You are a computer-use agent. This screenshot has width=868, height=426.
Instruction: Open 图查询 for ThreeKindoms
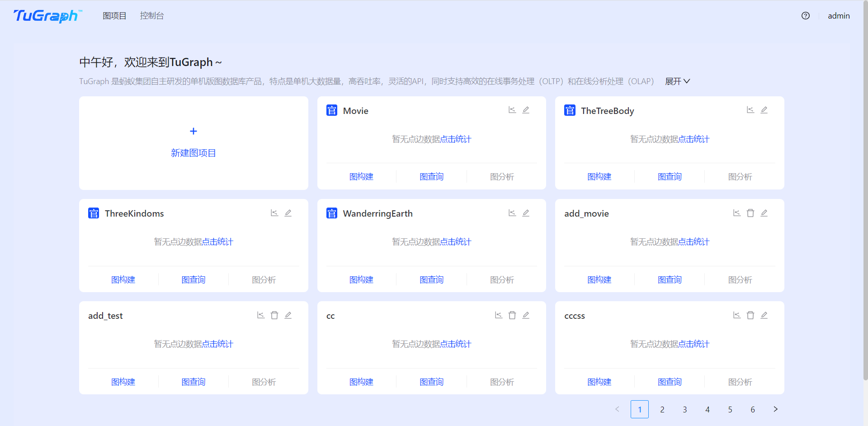(x=193, y=280)
